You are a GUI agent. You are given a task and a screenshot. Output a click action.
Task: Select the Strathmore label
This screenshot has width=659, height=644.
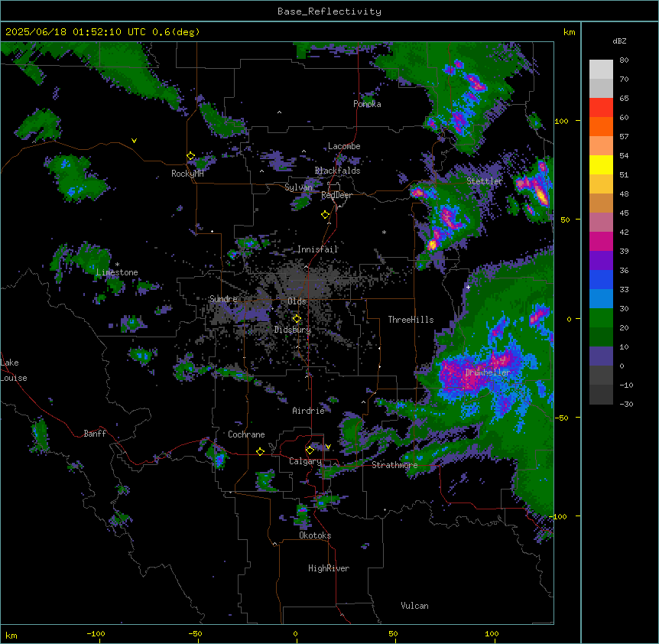[x=394, y=465]
